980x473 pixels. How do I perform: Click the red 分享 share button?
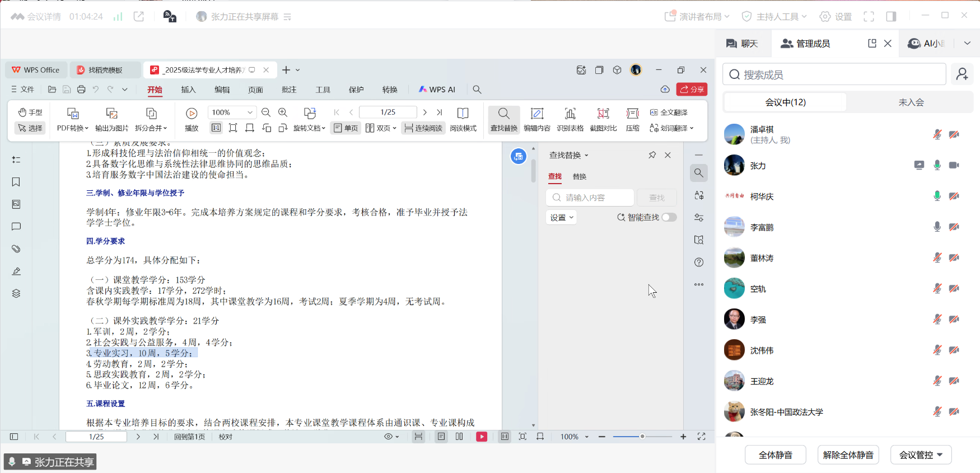692,90
